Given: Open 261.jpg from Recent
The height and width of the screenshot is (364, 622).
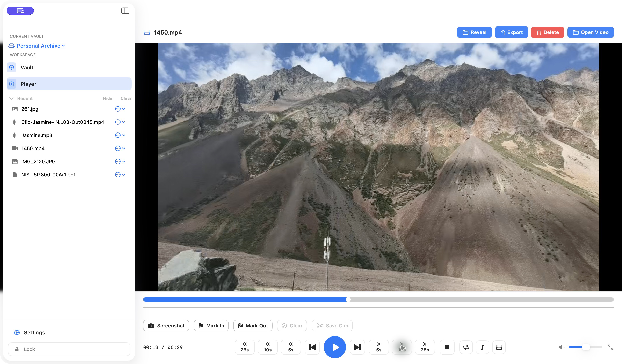Looking at the screenshot, I should pyautogui.click(x=30, y=109).
